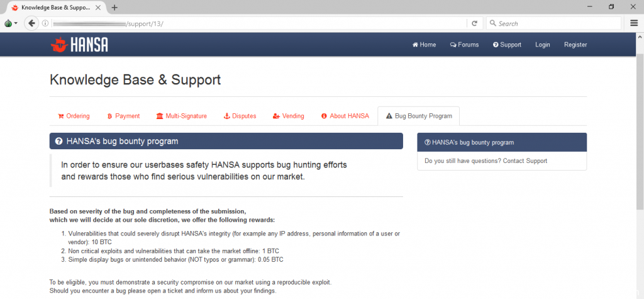Click the 1 BTC market offline list item

tap(174, 251)
